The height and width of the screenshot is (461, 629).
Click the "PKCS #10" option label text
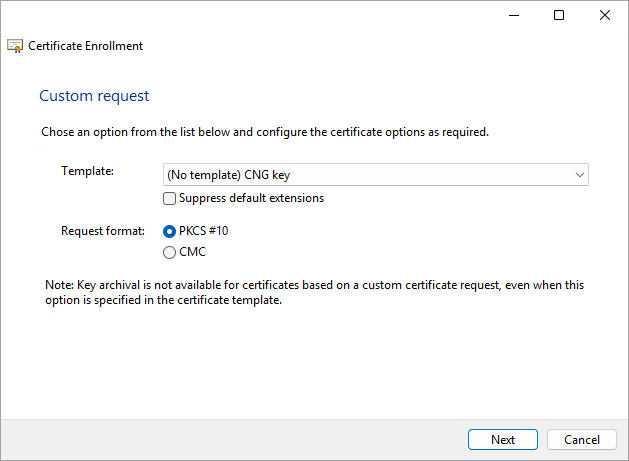pos(204,231)
